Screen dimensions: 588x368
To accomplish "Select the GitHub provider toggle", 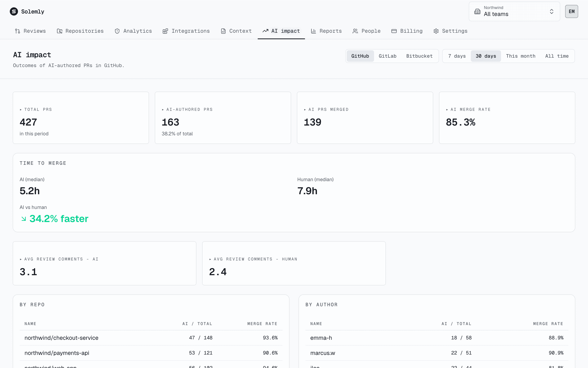I will [x=360, y=56].
